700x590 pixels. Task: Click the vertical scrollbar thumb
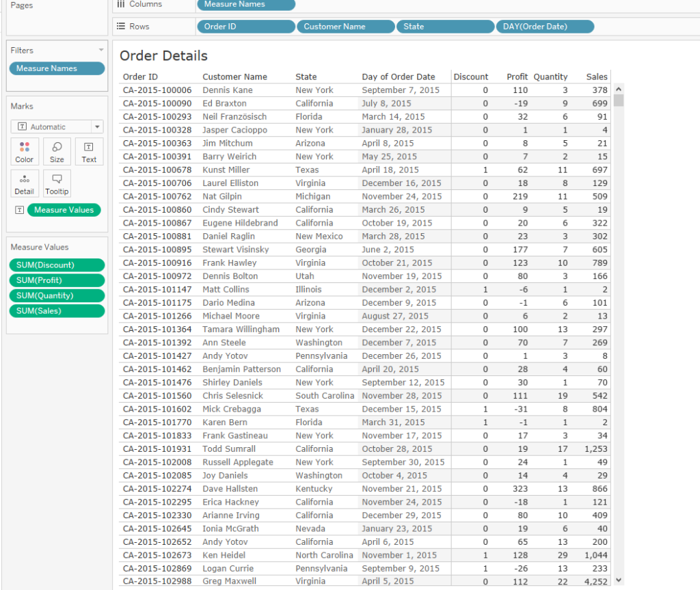point(619,100)
